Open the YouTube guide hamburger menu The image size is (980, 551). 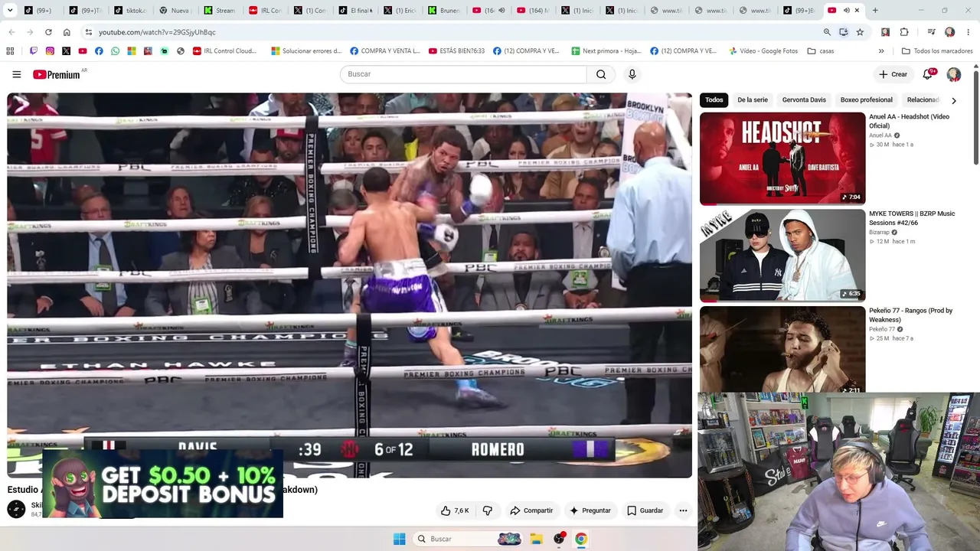(x=17, y=74)
